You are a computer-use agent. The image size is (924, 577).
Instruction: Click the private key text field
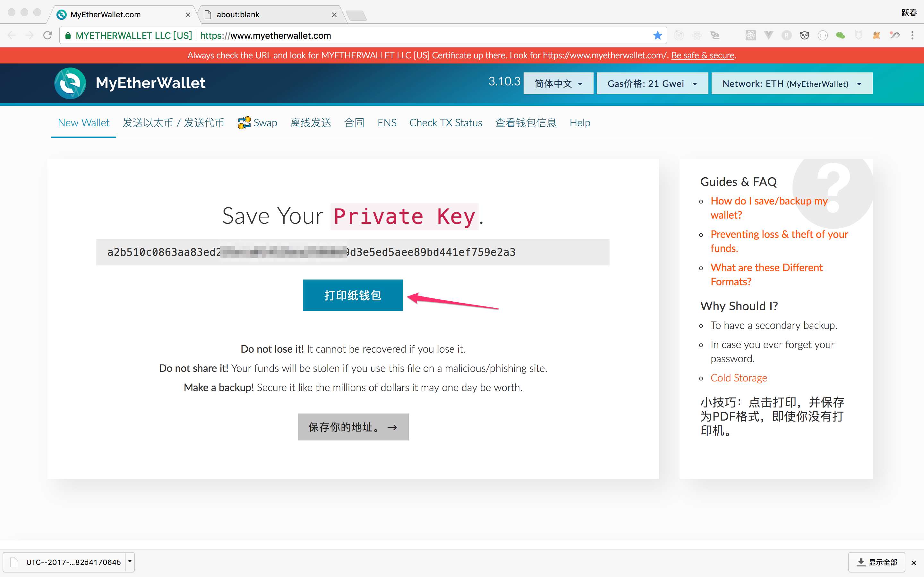pos(353,252)
